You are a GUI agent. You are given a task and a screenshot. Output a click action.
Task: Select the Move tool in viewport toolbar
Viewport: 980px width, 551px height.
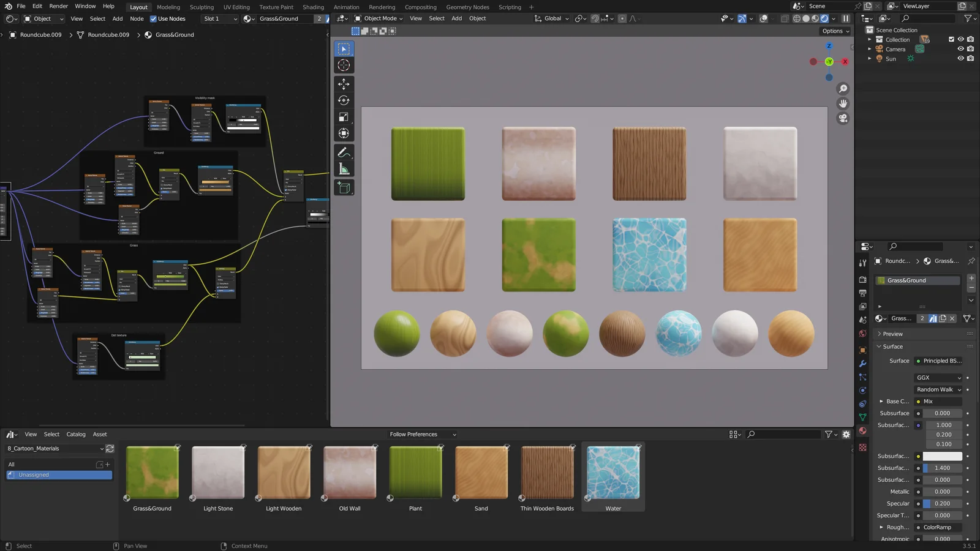pos(344,83)
